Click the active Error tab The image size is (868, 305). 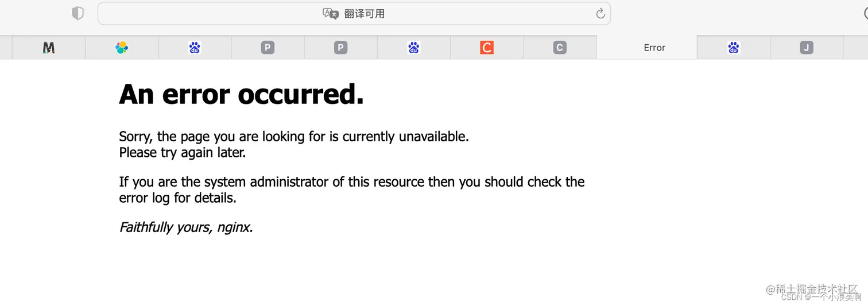point(654,48)
